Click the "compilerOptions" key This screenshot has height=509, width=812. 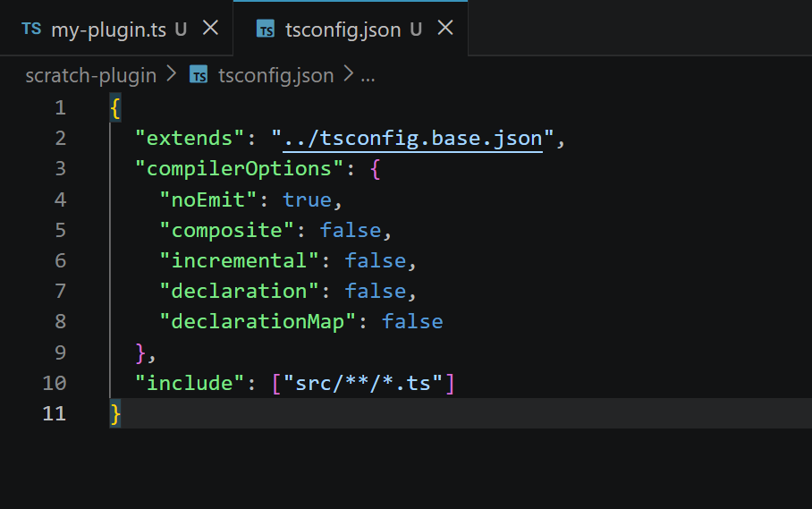coord(239,169)
